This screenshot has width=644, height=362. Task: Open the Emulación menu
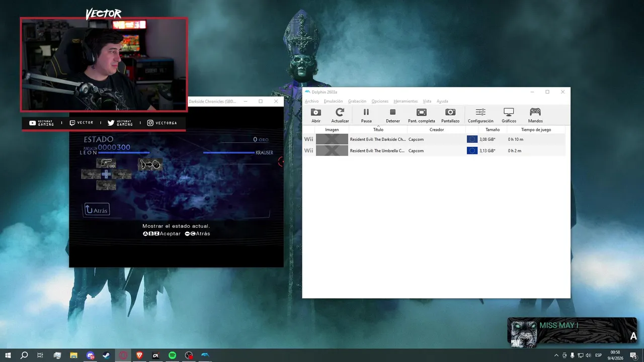click(333, 101)
